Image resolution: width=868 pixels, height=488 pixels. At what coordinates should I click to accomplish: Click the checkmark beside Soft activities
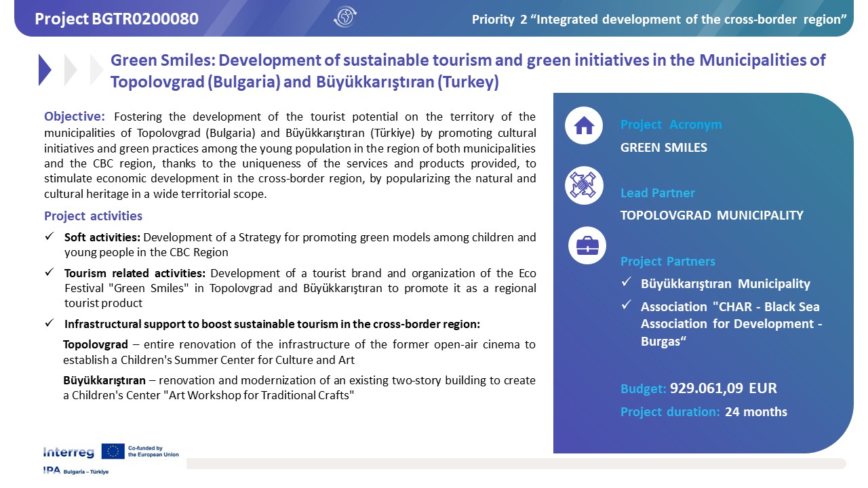click(x=49, y=237)
